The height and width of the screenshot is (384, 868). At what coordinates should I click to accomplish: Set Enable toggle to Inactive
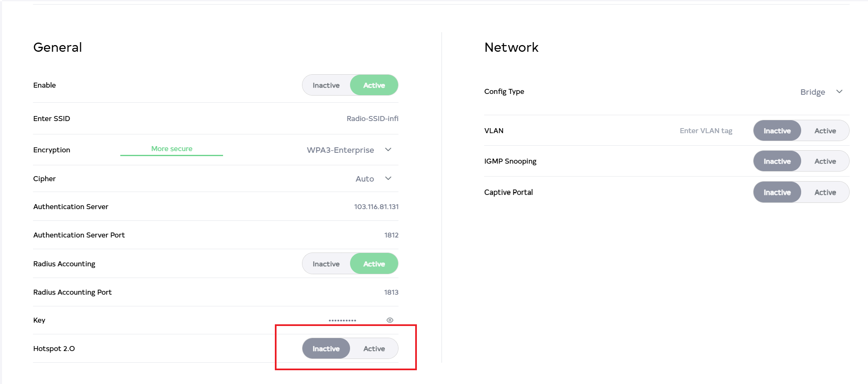coord(326,85)
